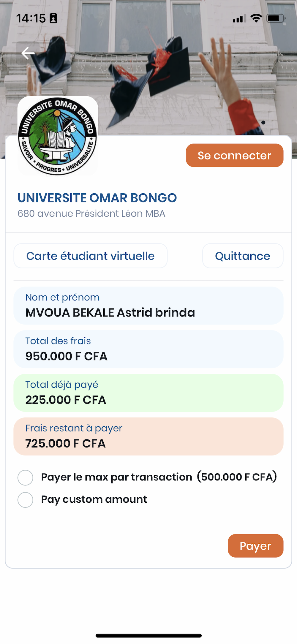The image size is (297, 644).
Task: Tap the Universite Omar Bongo logo
Action: coord(58,136)
